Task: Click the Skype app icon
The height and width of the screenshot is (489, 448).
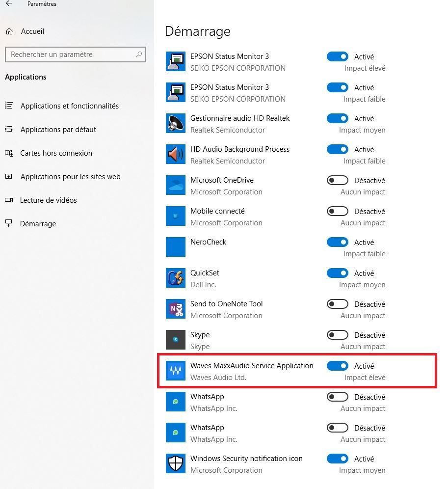Action: click(176, 340)
